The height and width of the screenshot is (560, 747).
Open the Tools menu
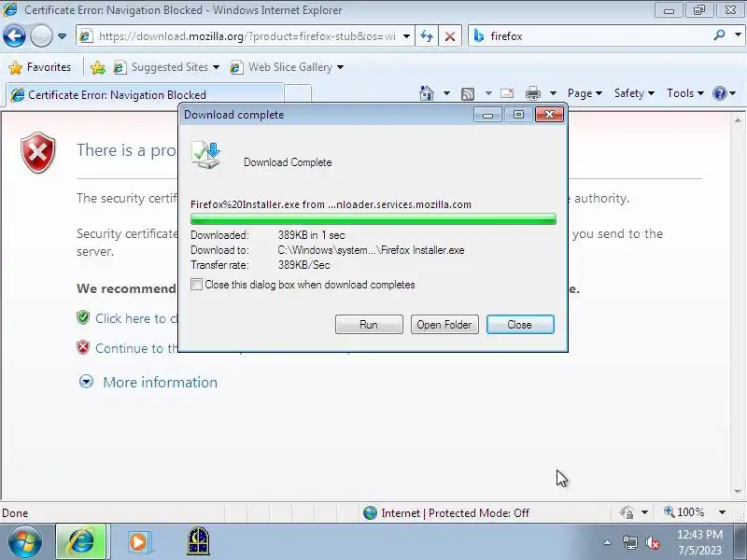coord(685,93)
